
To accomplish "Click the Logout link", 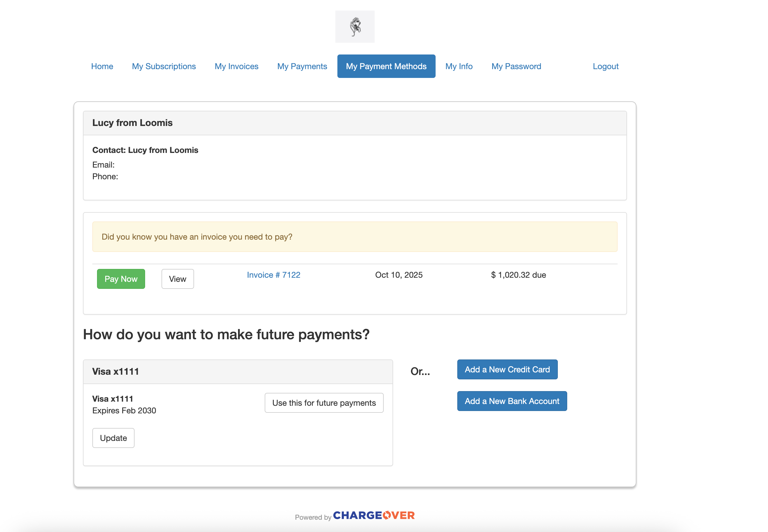I will tap(605, 66).
